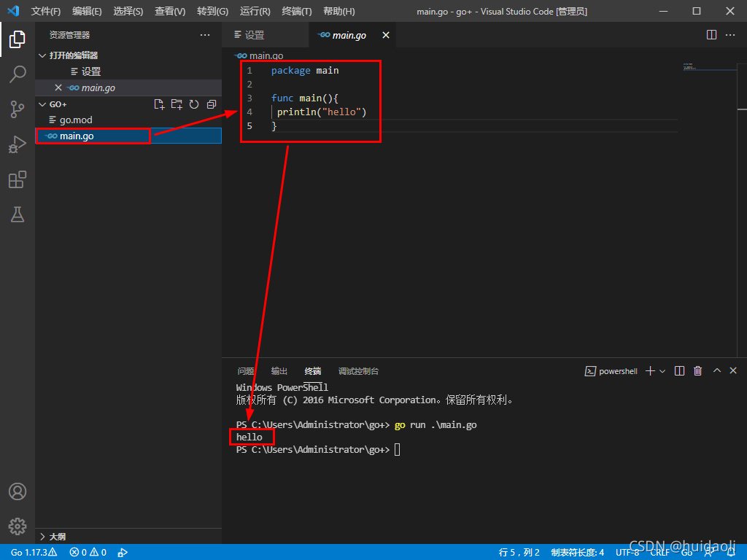Refresh the explorer file list
The height and width of the screenshot is (560, 747).
[x=194, y=104]
